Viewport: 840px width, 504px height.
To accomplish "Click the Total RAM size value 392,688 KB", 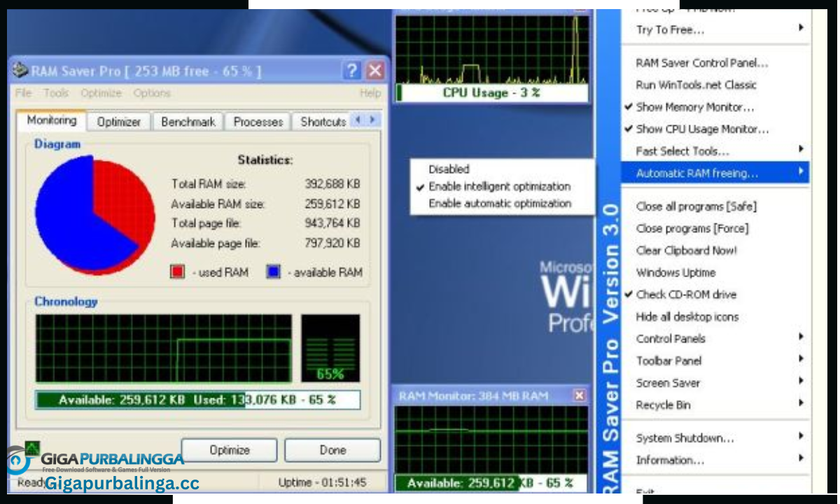I will pos(332,184).
